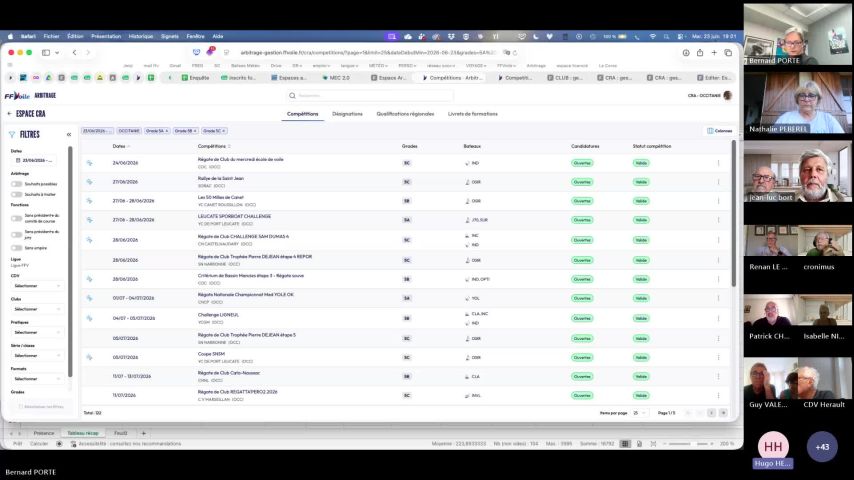Toggle Sans présidente du comité de course
Screen dimensions: 854x480
[x=16, y=218]
